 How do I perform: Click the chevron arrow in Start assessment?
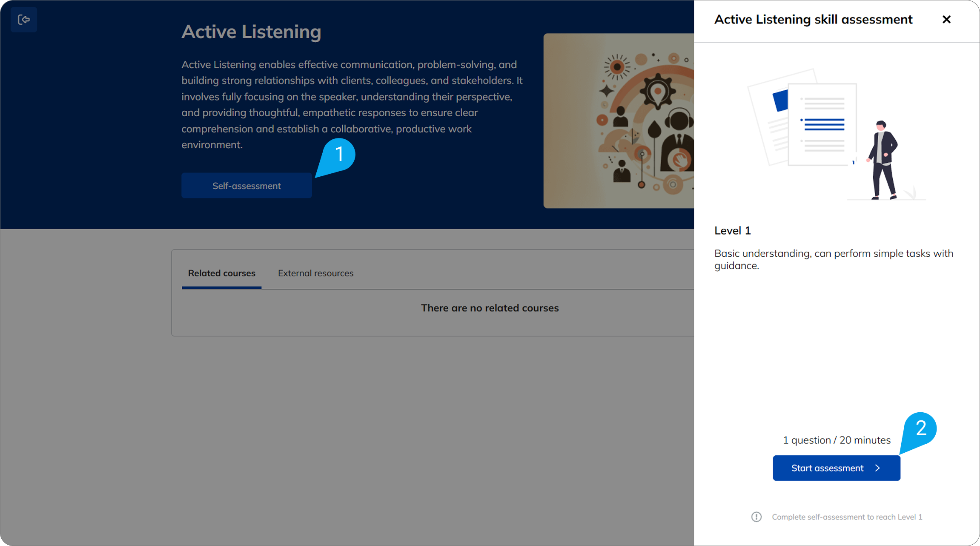point(877,468)
